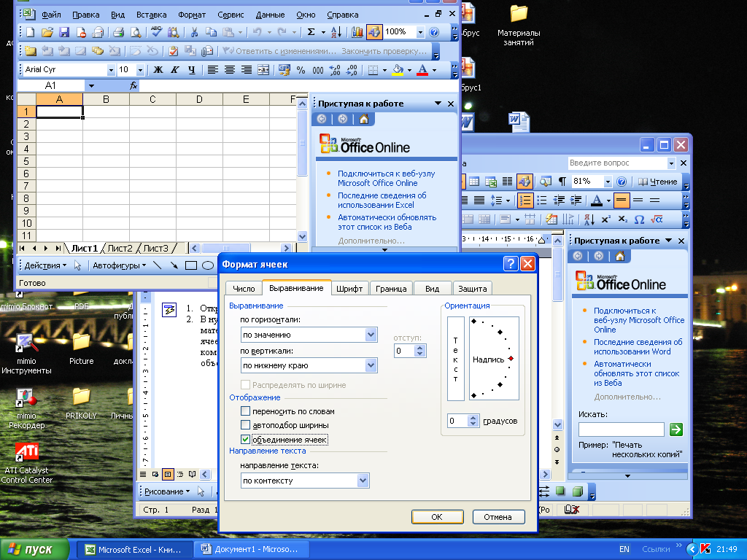Open 'Последние сведения об использовании Excel' link
Image resolution: width=747 pixels, height=560 pixels.
coord(382,200)
